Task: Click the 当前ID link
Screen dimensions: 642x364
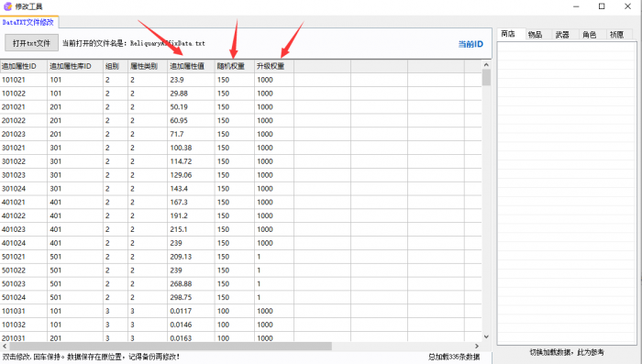Action: [470, 44]
